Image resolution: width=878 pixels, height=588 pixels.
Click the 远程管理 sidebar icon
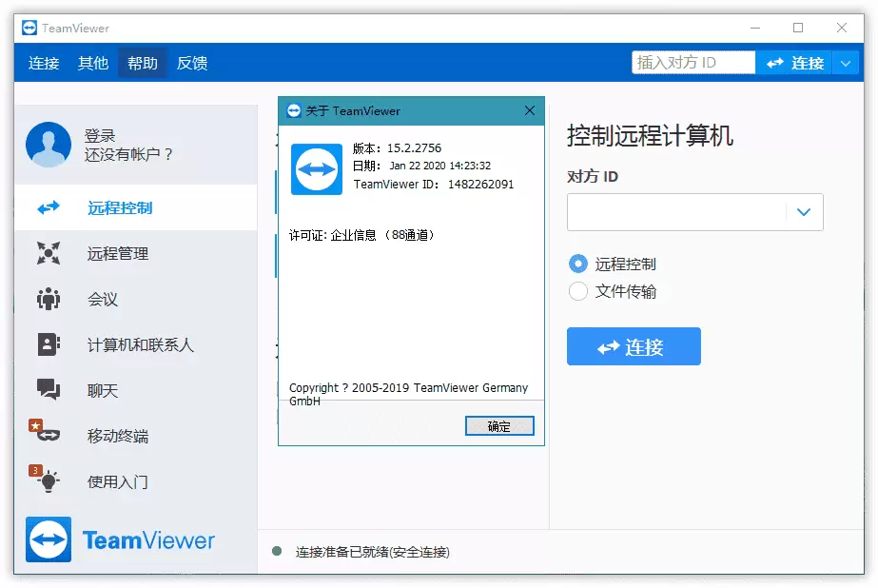tap(49, 253)
